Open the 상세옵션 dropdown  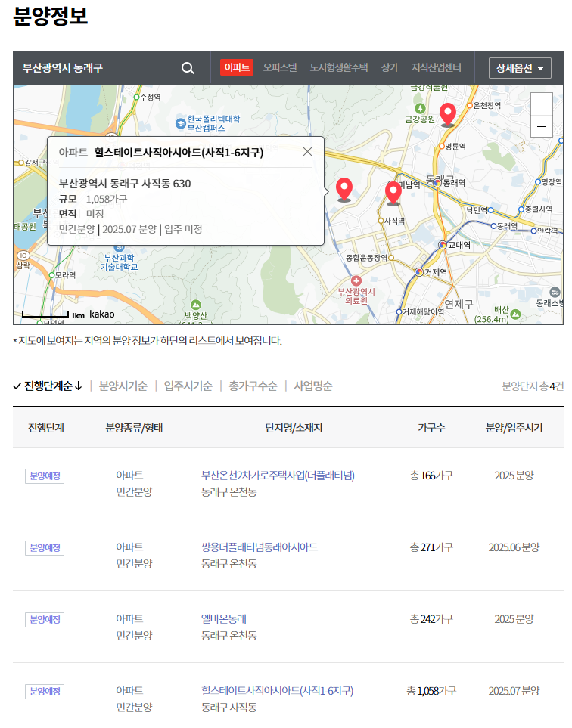point(520,68)
